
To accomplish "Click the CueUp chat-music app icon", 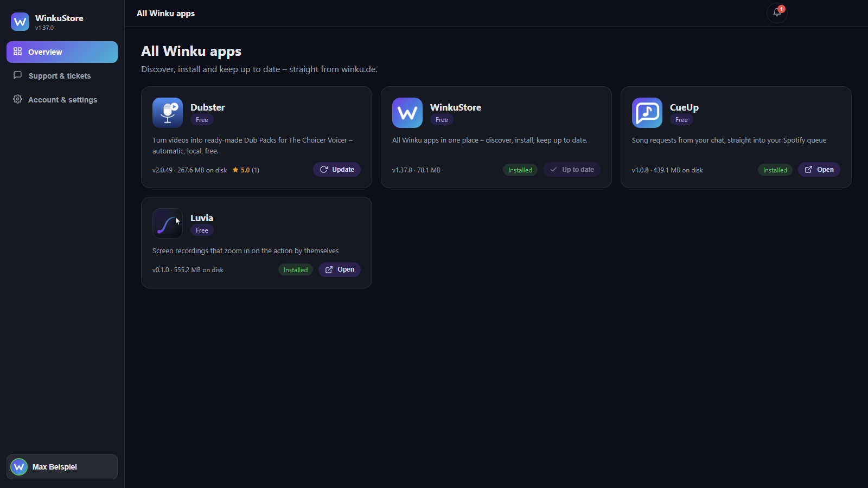I will tap(647, 113).
